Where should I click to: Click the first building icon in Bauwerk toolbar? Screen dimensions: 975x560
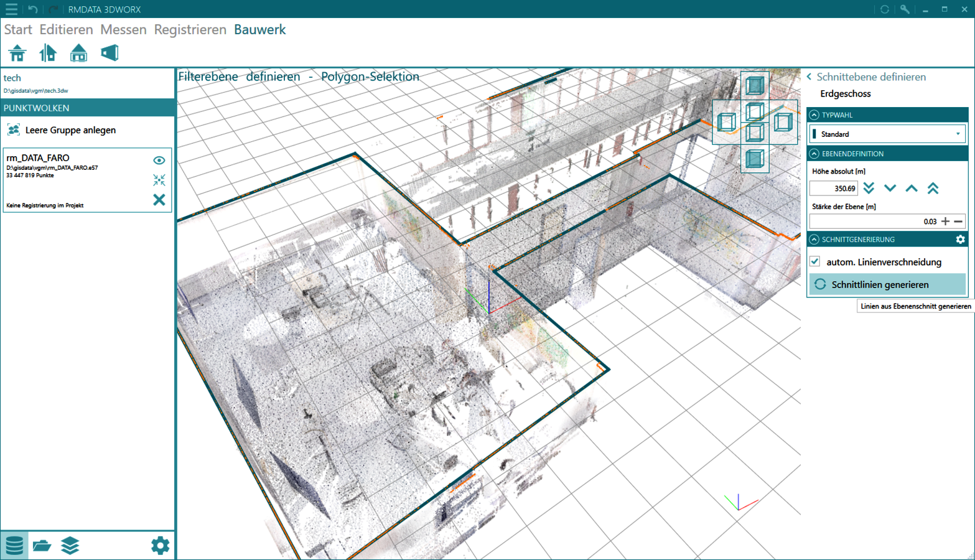click(17, 54)
